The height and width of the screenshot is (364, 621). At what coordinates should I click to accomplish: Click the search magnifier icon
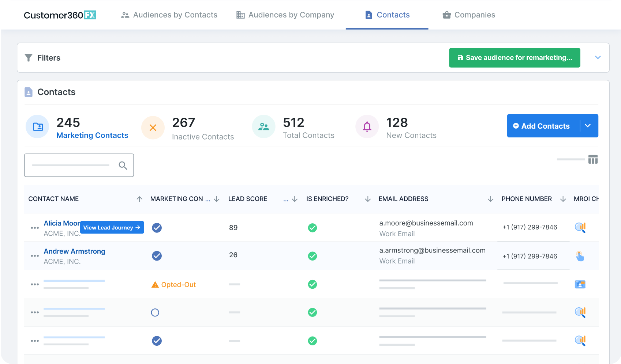coord(123,165)
